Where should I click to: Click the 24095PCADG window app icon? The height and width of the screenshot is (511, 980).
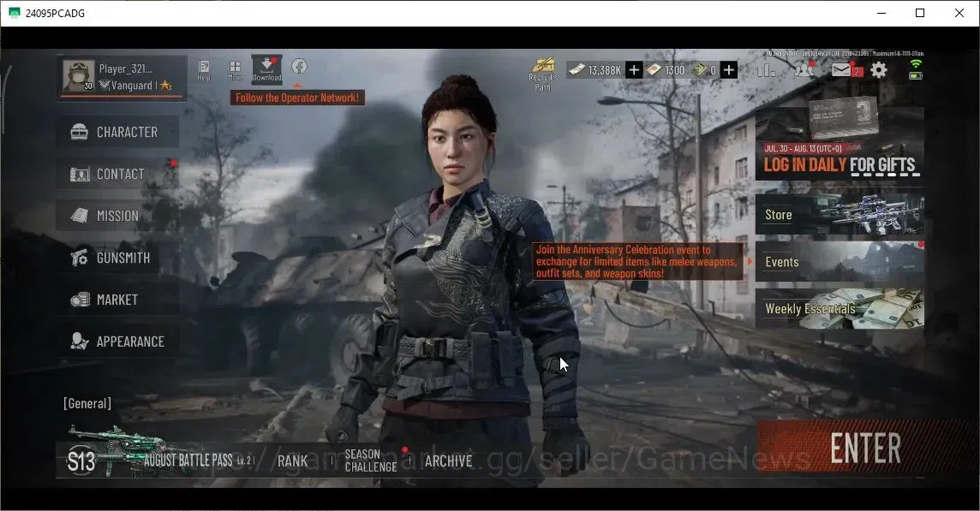[x=15, y=13]
